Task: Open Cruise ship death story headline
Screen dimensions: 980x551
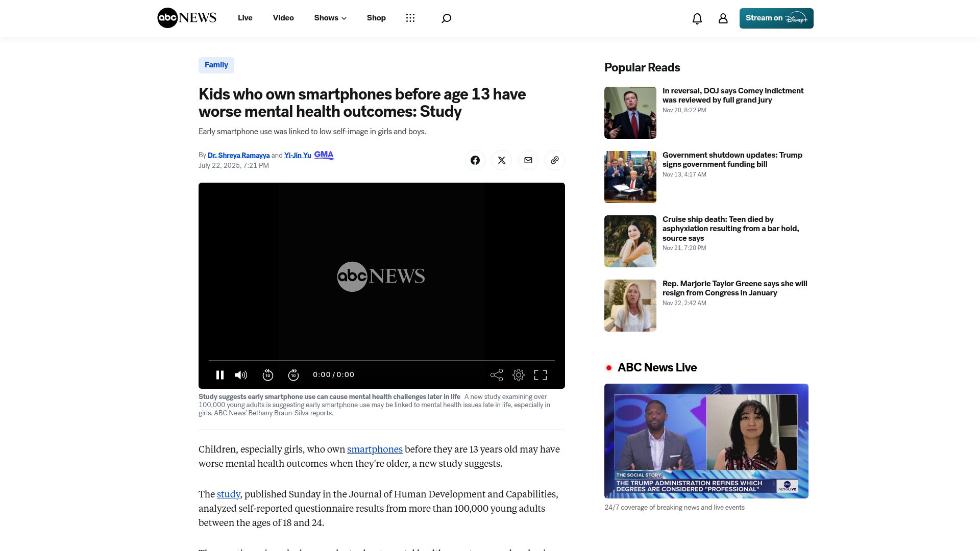Action: click(x=730, y=229)
